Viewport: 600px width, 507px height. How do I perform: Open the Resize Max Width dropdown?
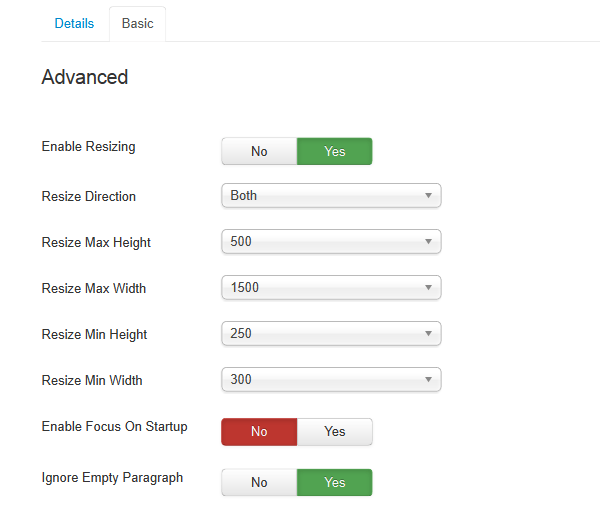coord(320,288)
